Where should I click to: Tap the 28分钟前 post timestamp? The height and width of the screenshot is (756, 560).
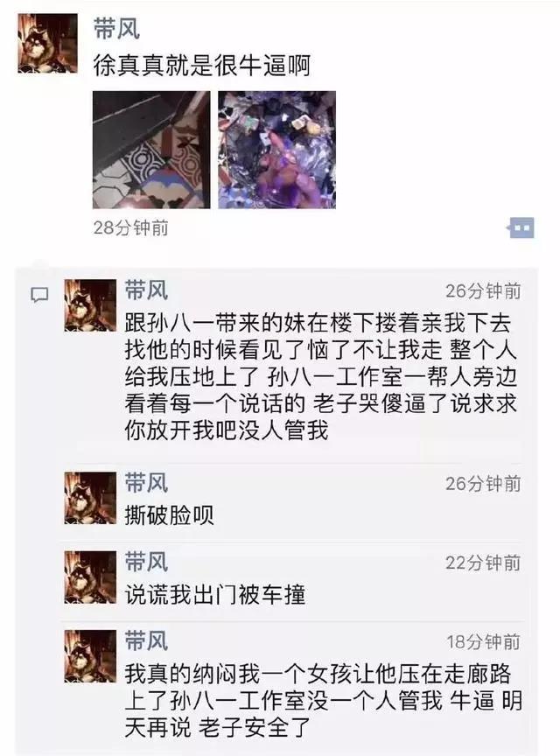tap(130, 227)
